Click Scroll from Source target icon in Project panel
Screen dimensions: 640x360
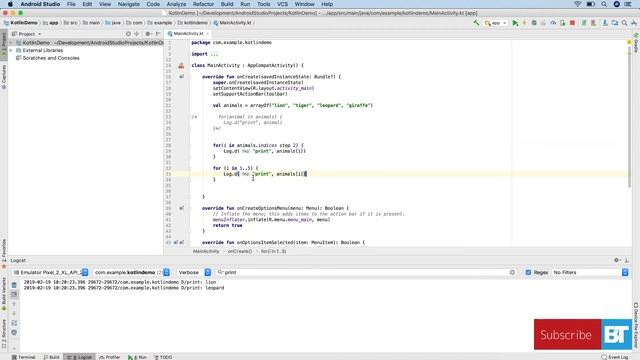(x=128, y=34)
